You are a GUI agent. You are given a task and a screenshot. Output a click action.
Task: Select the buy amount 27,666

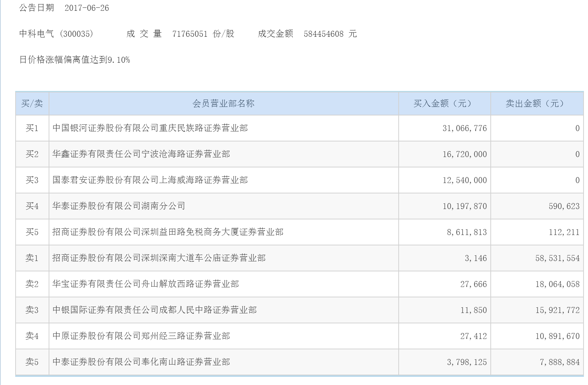coord(474,284)
